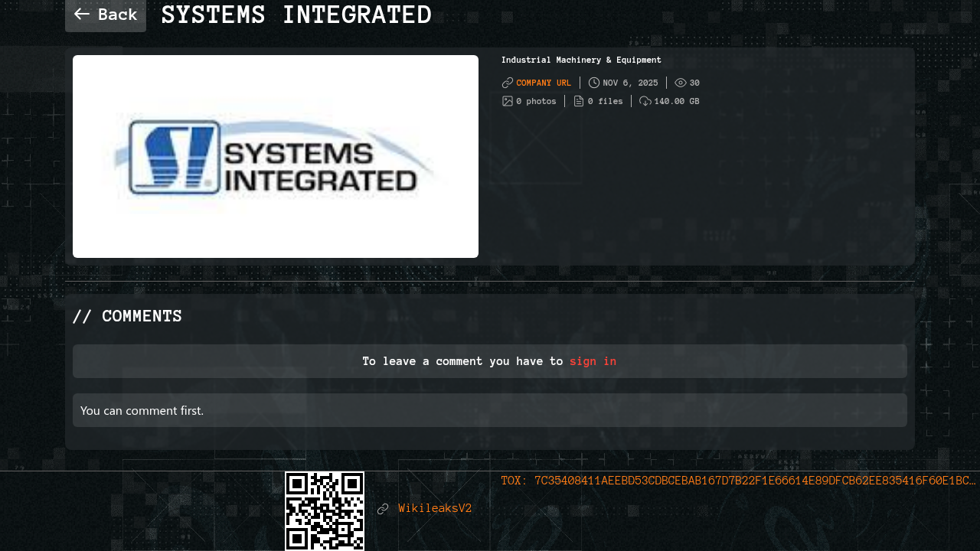This screenshot has width=980, height=551.
Task: Click the eye views icon
Action: pyautogui.click(x=681, y=83)
